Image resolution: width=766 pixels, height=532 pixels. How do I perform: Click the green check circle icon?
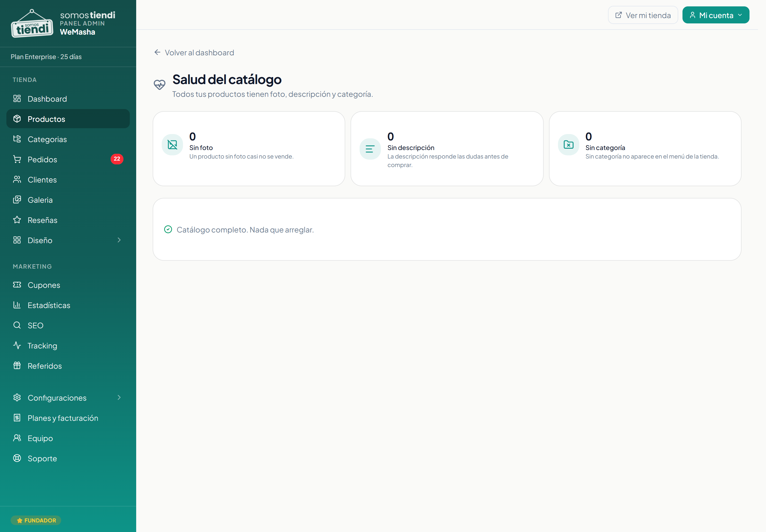[168, 229]
